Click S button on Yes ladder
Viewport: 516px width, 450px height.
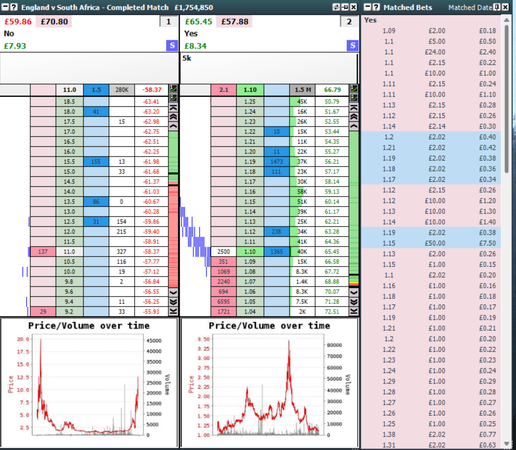pos(353,46)
